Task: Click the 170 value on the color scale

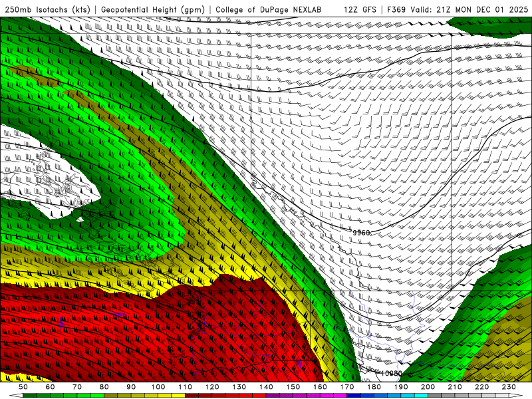Action: [x=347, y=387]
